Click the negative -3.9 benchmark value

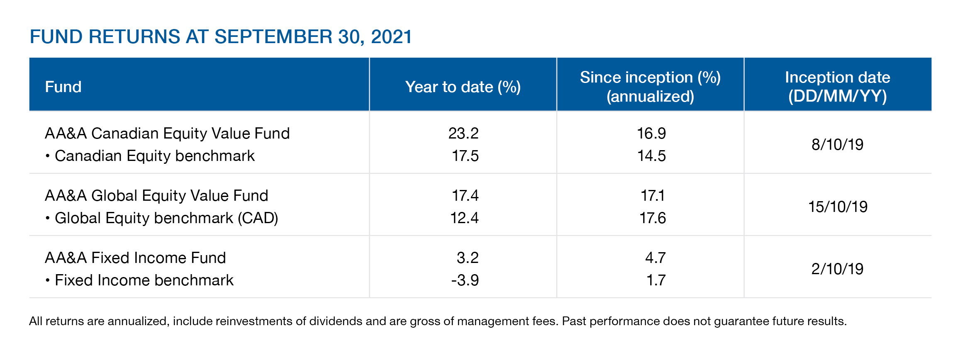465,280
